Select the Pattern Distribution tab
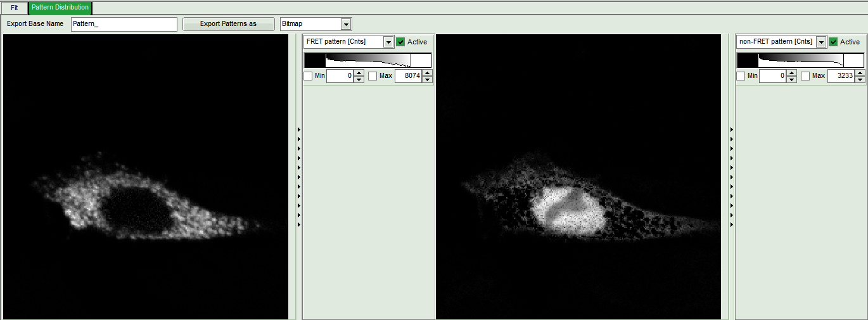 (x=60, y=8)
